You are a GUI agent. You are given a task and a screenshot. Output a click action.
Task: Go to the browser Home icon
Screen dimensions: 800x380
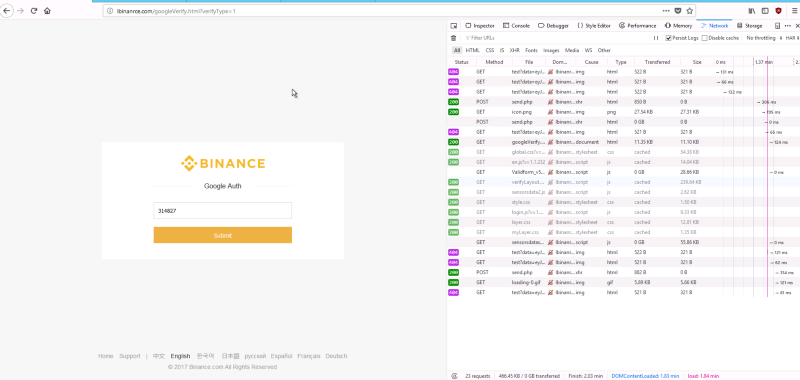[47, 11]
